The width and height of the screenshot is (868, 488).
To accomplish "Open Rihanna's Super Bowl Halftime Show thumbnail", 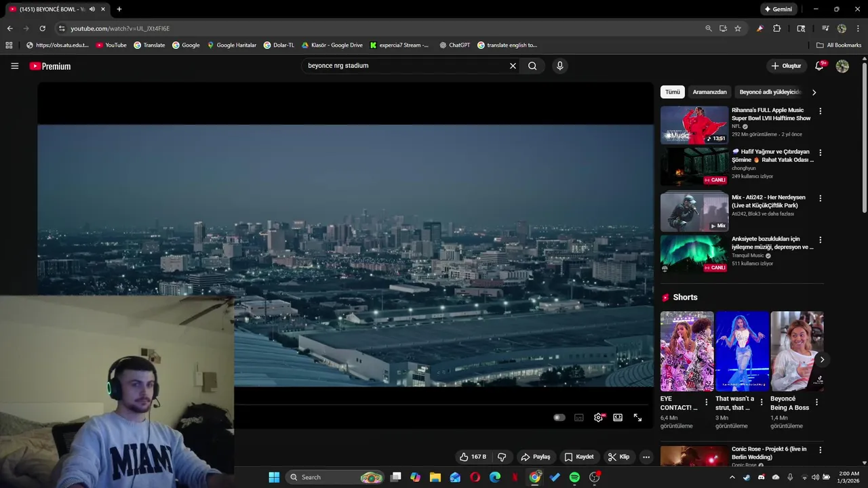I will [694, 125].
